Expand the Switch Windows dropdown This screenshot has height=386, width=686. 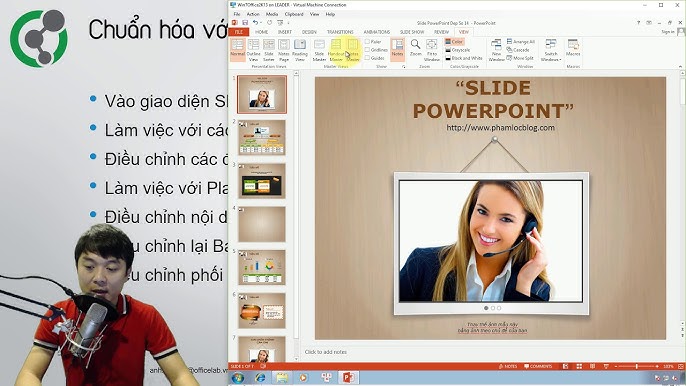551,50
